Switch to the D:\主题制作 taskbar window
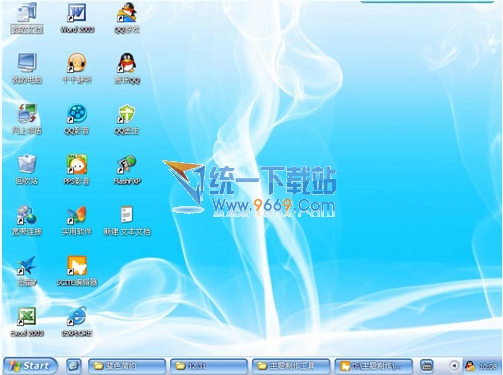 click(373, 366)
